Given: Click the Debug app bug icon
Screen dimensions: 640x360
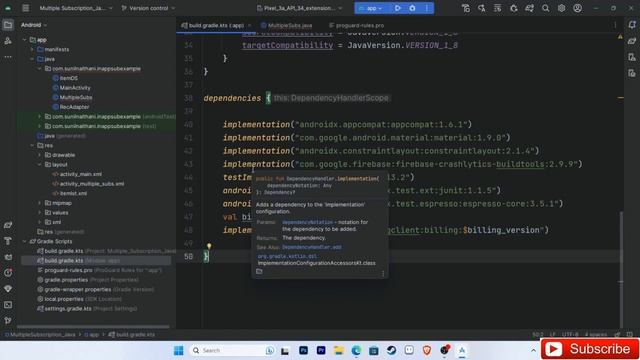Looking at the screenshot, I should (412, 8).
